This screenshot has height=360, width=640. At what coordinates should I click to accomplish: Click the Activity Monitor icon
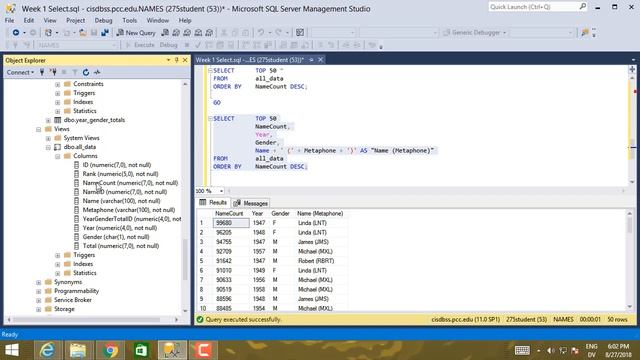(97, 72)
